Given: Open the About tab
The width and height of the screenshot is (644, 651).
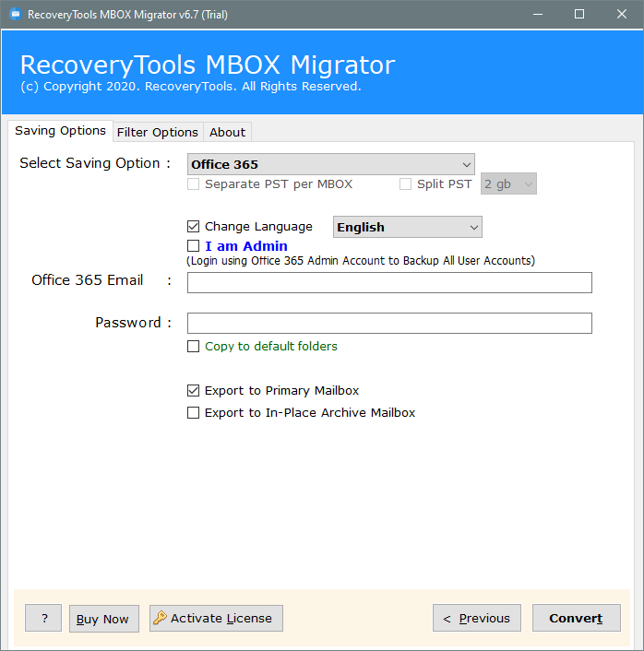Looking at the screenshot, I should pos(227,132).
